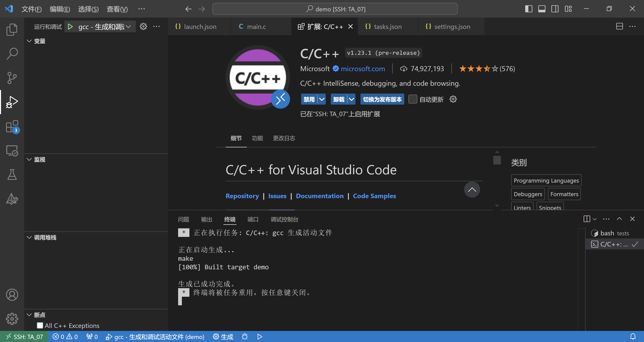Switch to the 问题 panel tab
Image resolution: width=644 pixels, height=342 pixels.
183,219
